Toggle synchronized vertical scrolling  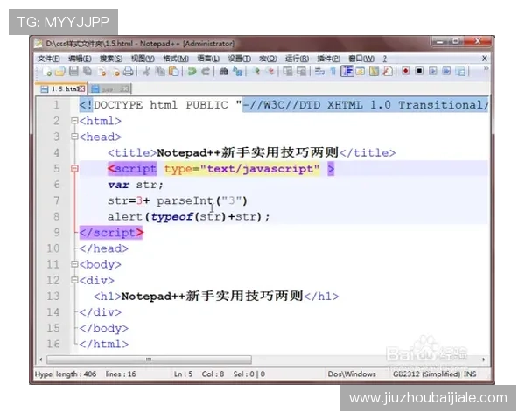[287, 72]
